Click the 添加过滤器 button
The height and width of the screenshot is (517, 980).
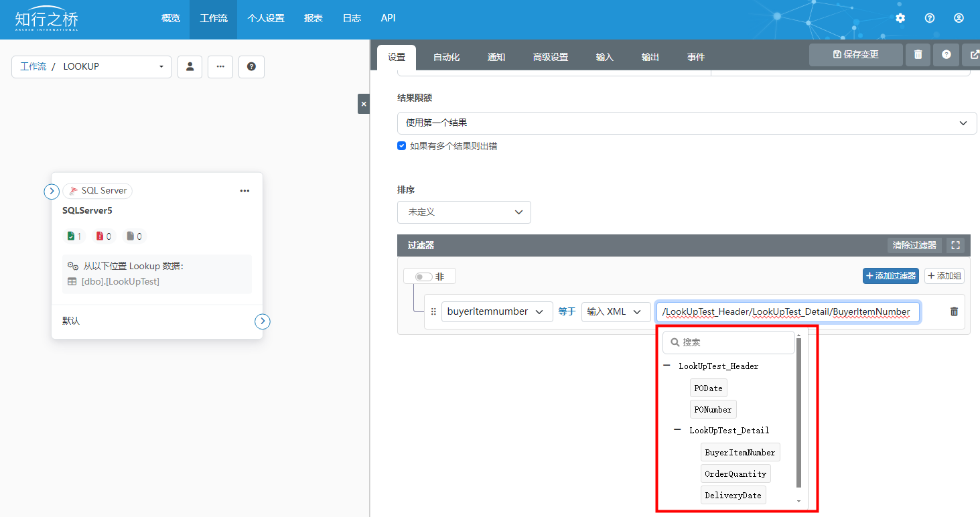890,276
